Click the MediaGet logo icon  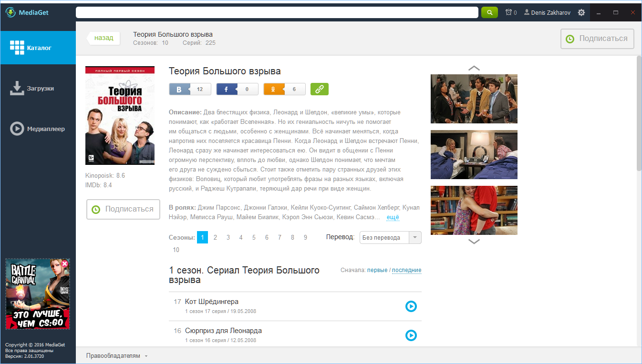11,12
